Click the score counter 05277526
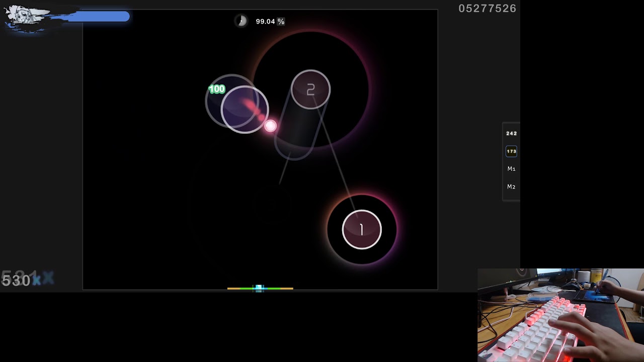 [x=487, y=9]
